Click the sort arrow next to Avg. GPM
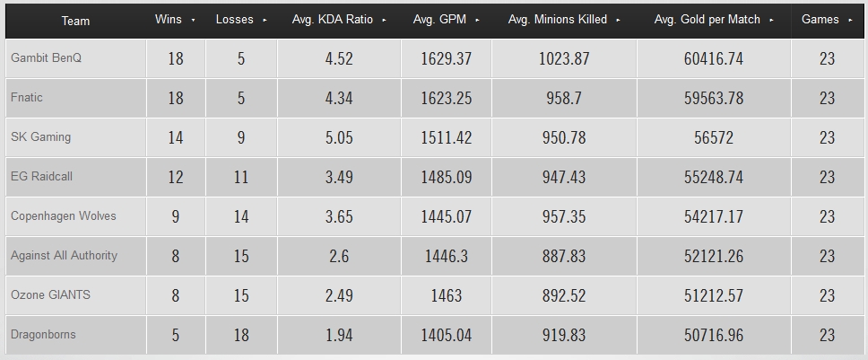The image size is (868, 360). (x=477, y=20)
